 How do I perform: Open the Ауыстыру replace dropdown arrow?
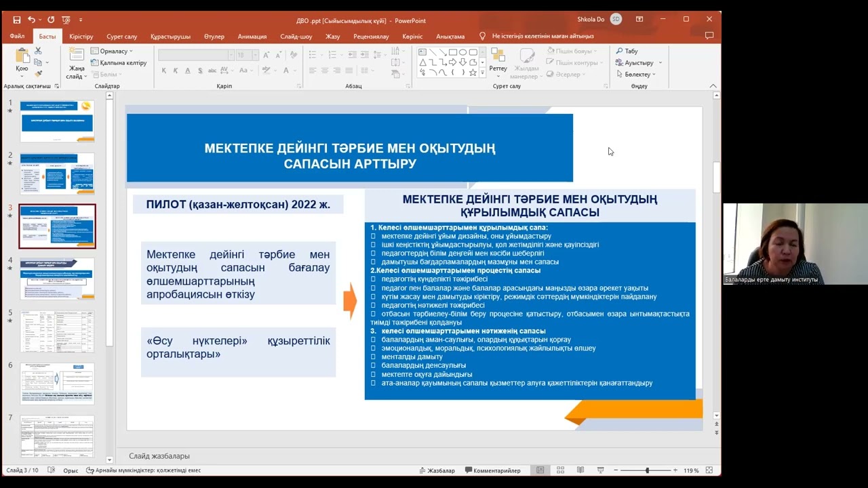[660, 63]
